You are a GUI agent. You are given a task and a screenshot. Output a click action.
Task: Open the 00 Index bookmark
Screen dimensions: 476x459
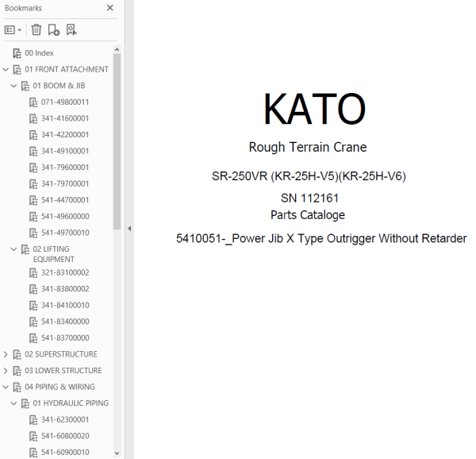(39, 53)
